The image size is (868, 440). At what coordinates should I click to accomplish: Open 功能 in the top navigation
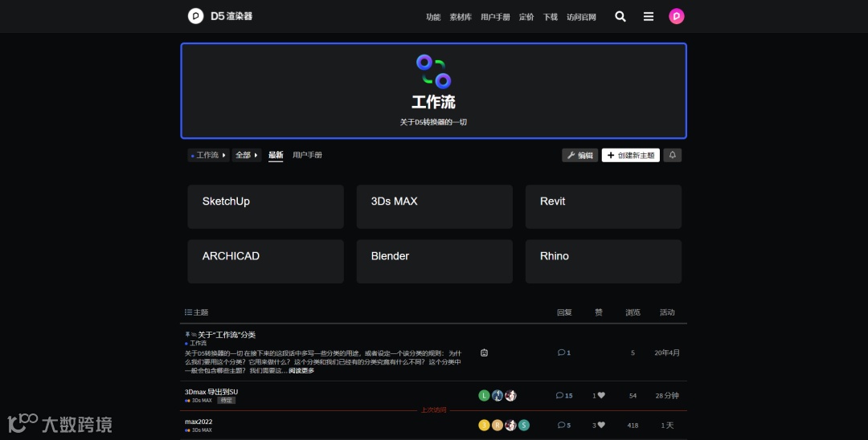[x=433, y=17]
